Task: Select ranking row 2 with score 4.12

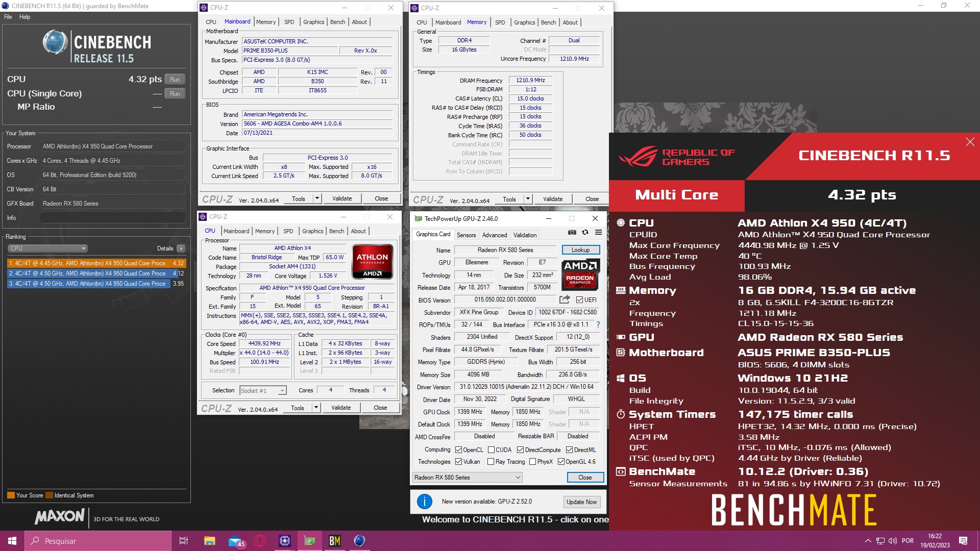Action: click(96, 273)
